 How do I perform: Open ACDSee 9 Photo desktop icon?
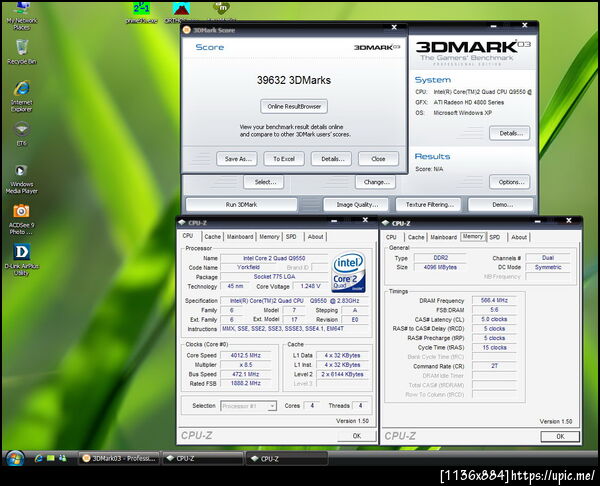(22, 219)
